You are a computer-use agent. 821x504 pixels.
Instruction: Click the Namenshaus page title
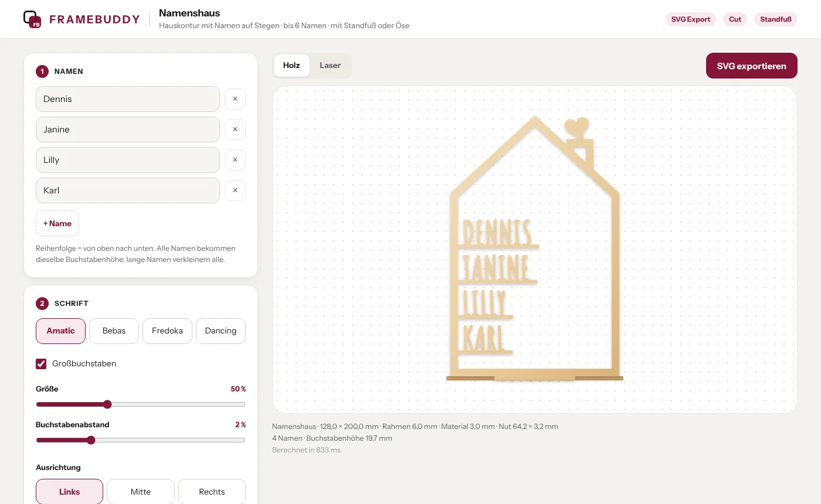click(x=189, y=13)
